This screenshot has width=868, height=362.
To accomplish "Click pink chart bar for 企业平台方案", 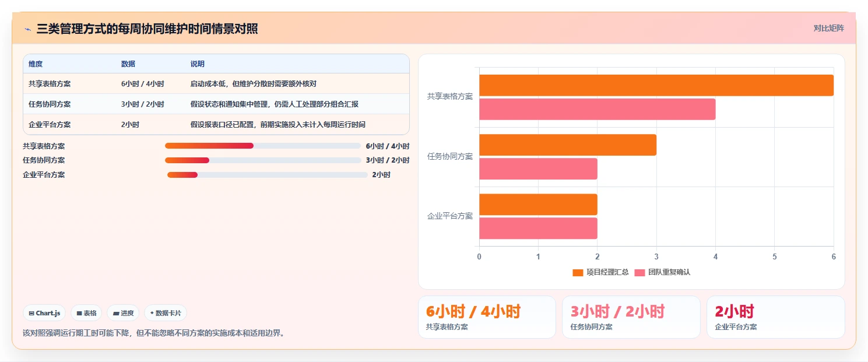I will coord(538,228).
